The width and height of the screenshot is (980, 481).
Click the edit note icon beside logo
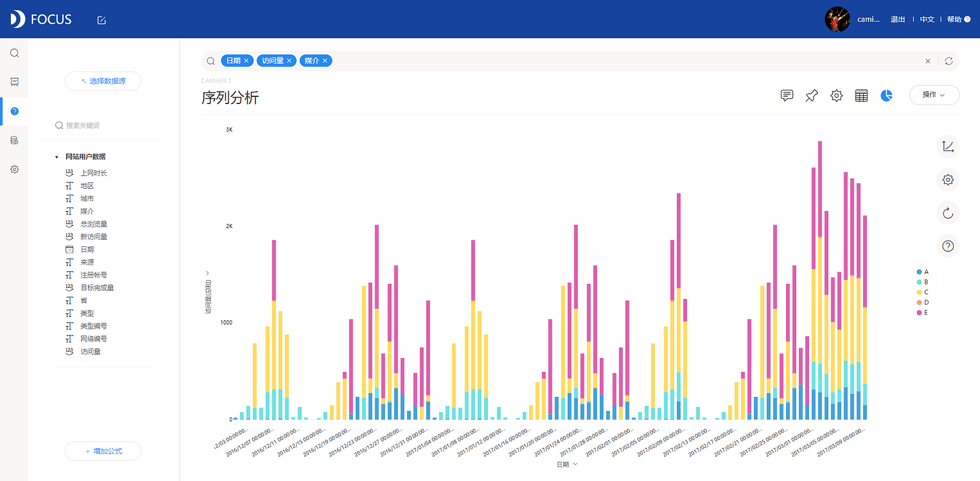pyautogui.click(x=101, y=20)
